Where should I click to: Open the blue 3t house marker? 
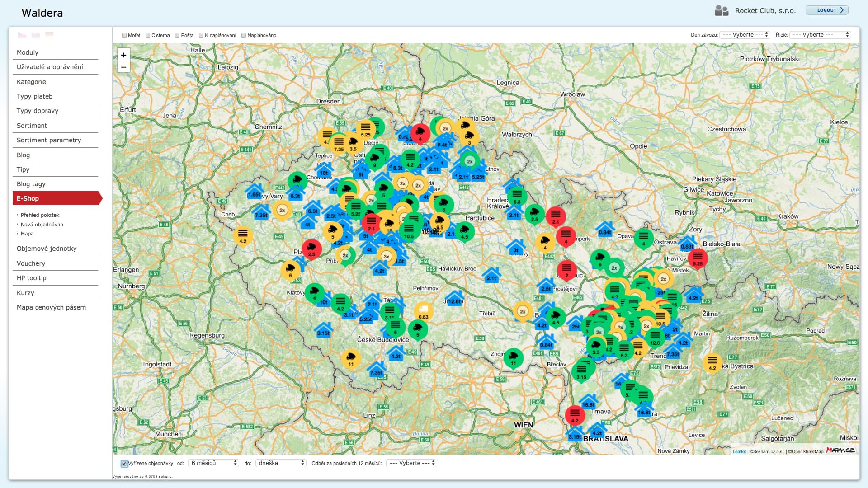pos(516,247)
